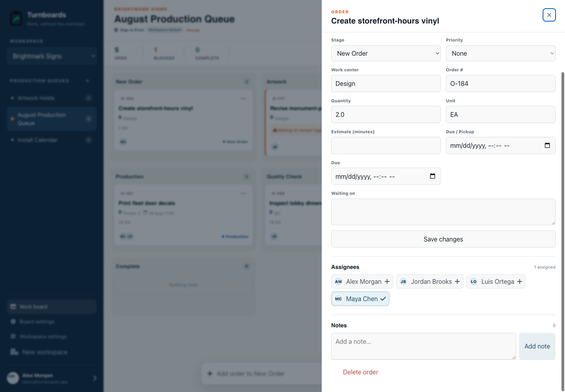
Task: Click the Turnboards logo icon
Action: [16, 18]
